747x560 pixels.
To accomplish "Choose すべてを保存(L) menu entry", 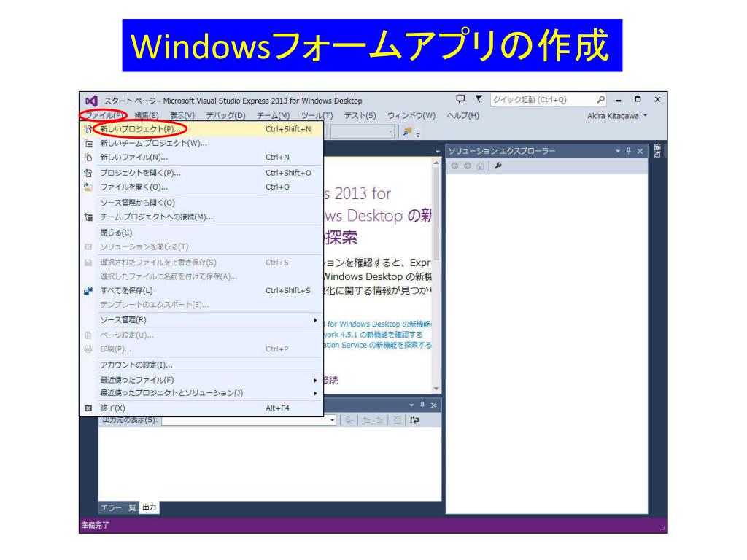I will [203, 290].
